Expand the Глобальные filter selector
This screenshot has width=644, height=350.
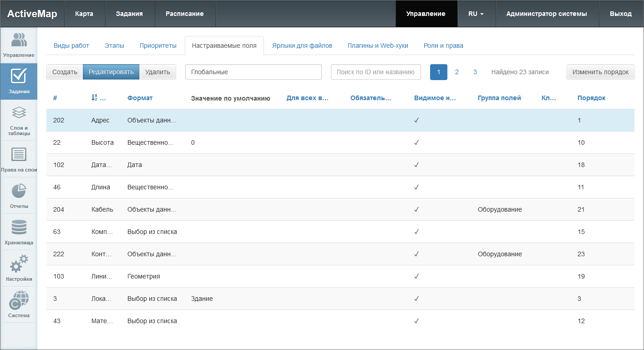point(253,72)
